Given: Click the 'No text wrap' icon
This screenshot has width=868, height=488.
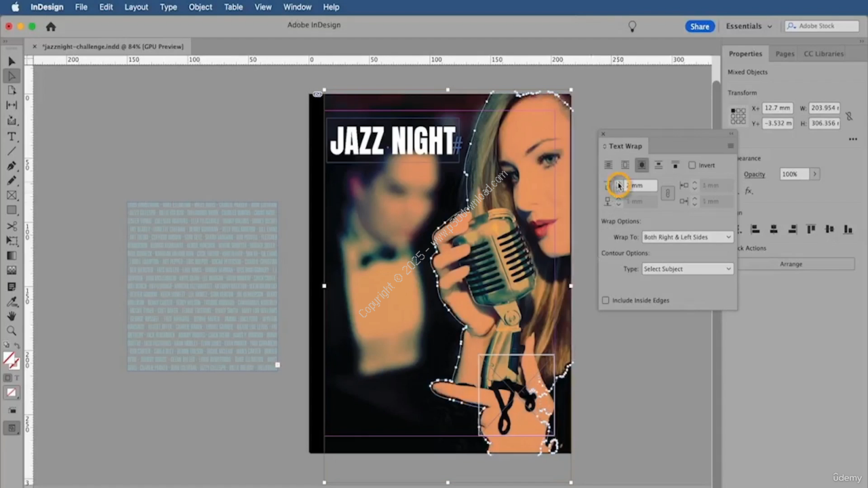Looking at the screenshot, I should (608, 165).
